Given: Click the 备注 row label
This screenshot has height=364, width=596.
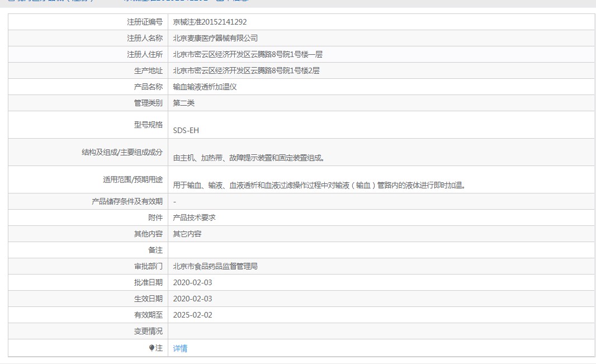Looking at the screenshot, I should [155, 250].
